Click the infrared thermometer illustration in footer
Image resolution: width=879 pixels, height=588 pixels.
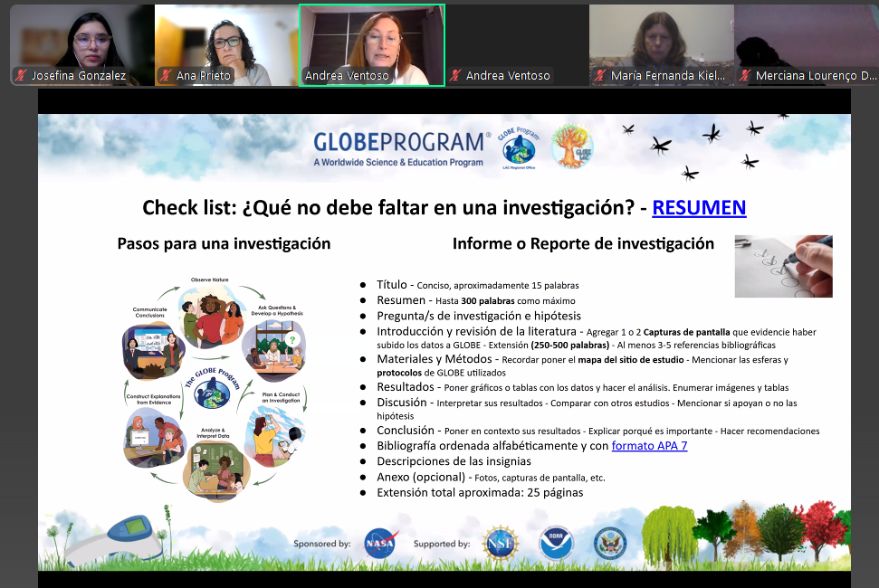[115, 540]
